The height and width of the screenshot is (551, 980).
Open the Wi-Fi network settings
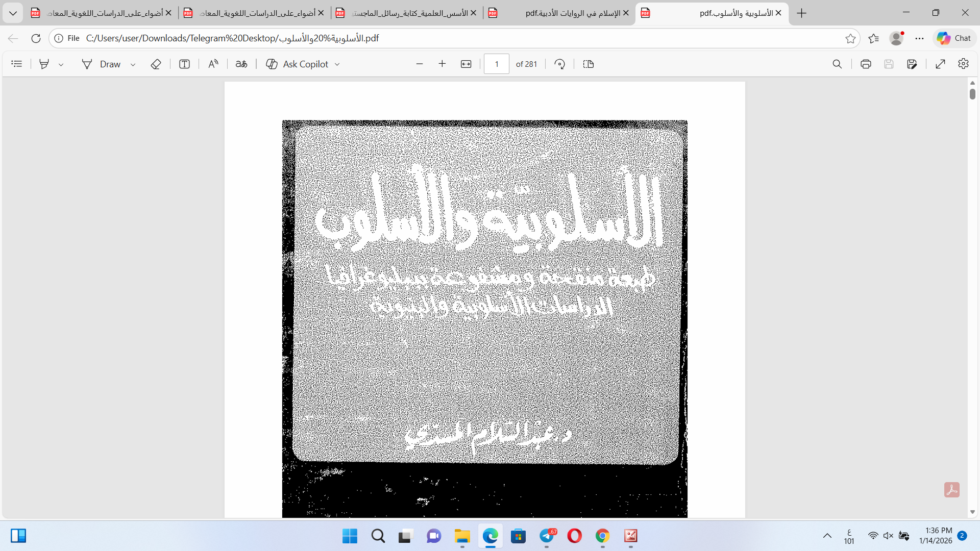tap(873, 536)
